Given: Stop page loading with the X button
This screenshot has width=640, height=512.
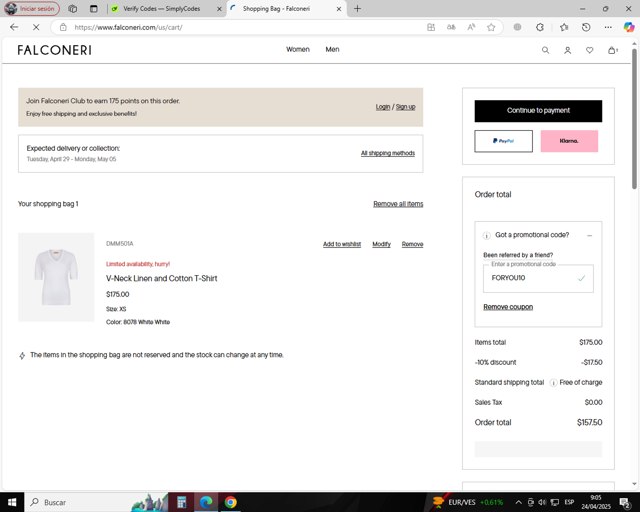Looking at the screenshot, I should tap(36, 27).
